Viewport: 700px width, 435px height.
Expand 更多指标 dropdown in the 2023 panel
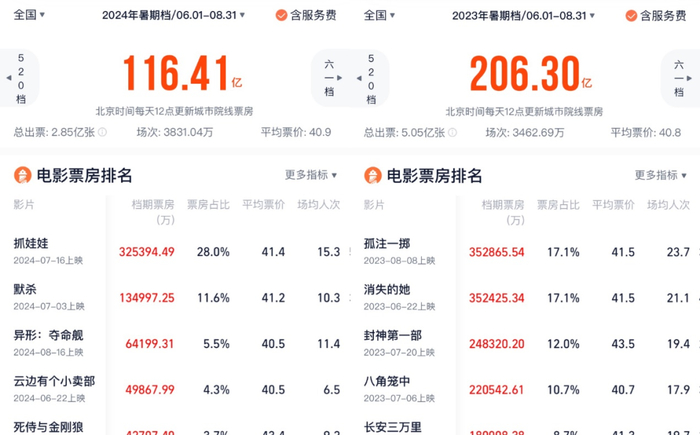[x=661, y=175]
